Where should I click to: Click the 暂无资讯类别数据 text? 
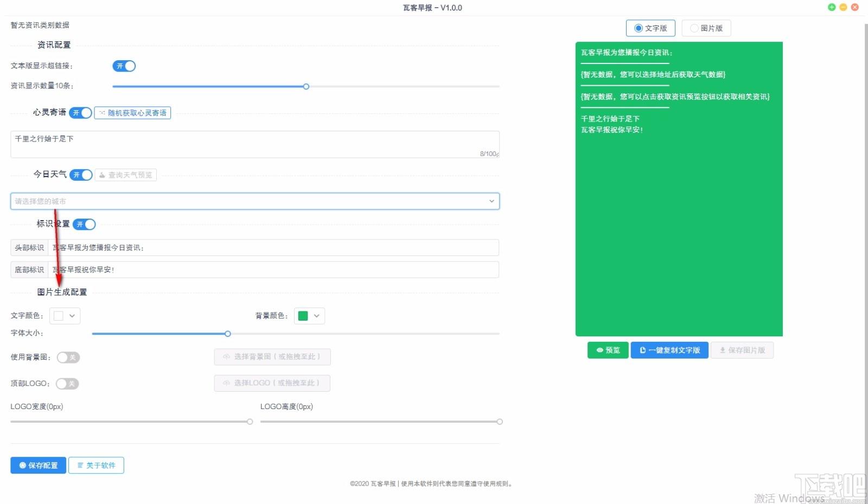point(40,25)
